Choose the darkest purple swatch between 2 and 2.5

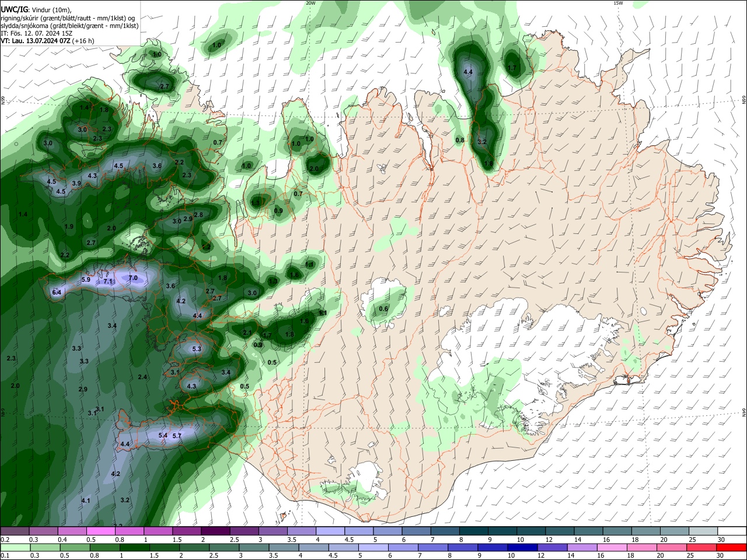tap(215, 531)
